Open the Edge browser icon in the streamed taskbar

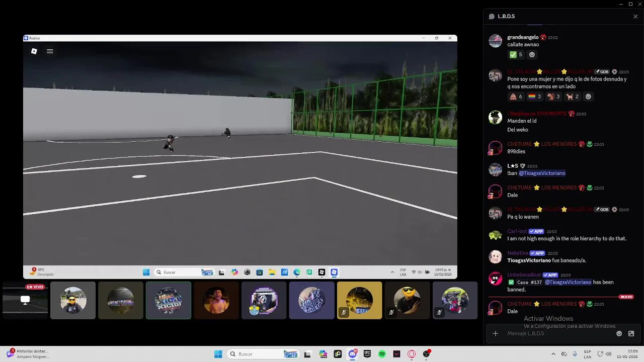297,272
